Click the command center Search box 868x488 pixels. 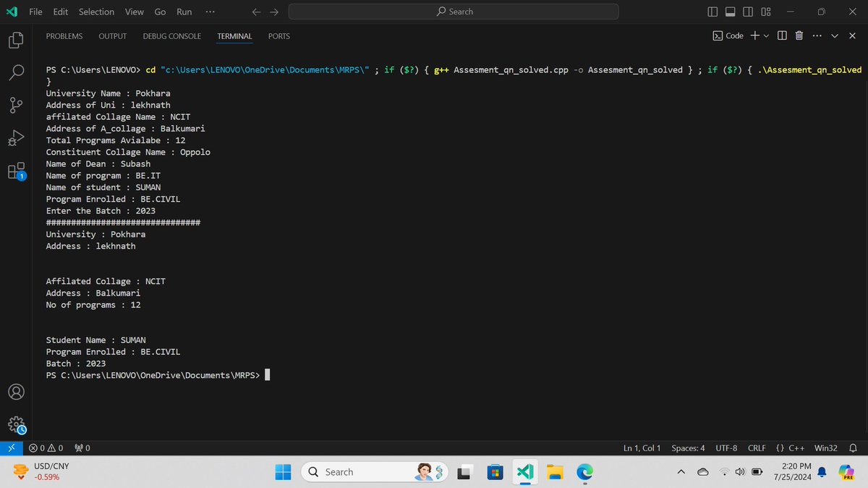tap(454, 12)
